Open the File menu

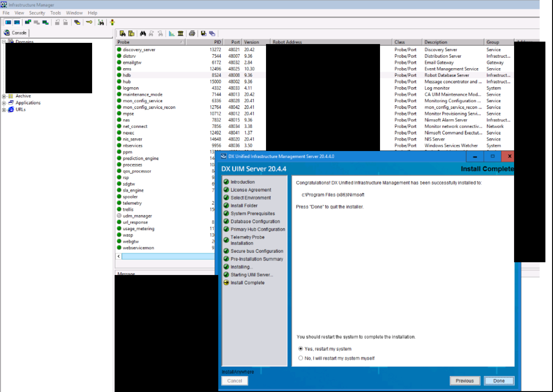(x=6, y=13)
